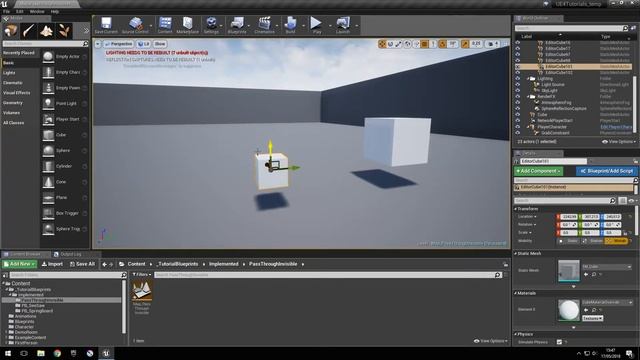The image size is (640, 360).
Task: Set Mobility to Movable
Action: pos(617,241)
